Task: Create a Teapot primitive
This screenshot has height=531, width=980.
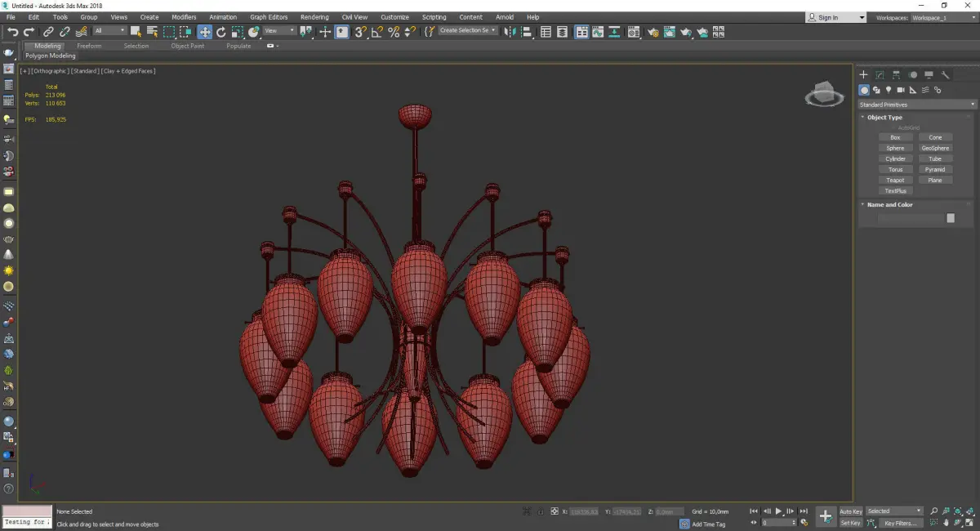Action: (x=895, y=180)
